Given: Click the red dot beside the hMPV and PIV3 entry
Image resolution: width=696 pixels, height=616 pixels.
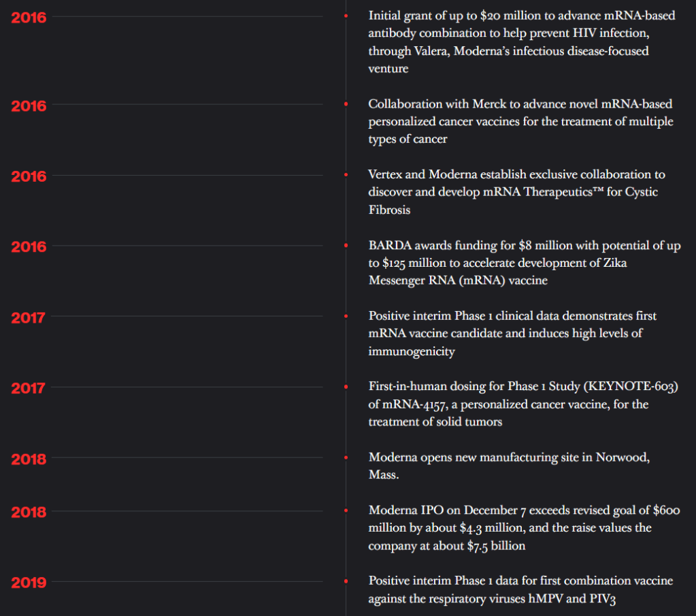Looking at the screenshot, I should point(346,581).
